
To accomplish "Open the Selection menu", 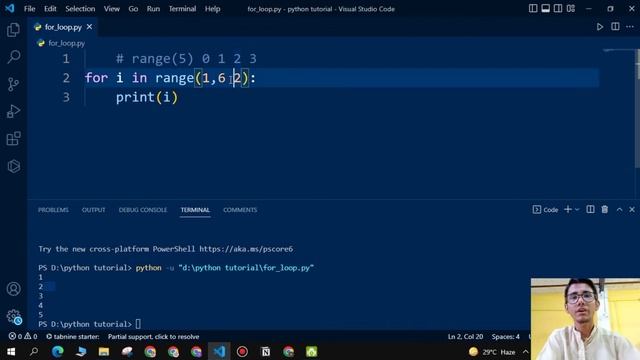I will (x=80, y=9).
